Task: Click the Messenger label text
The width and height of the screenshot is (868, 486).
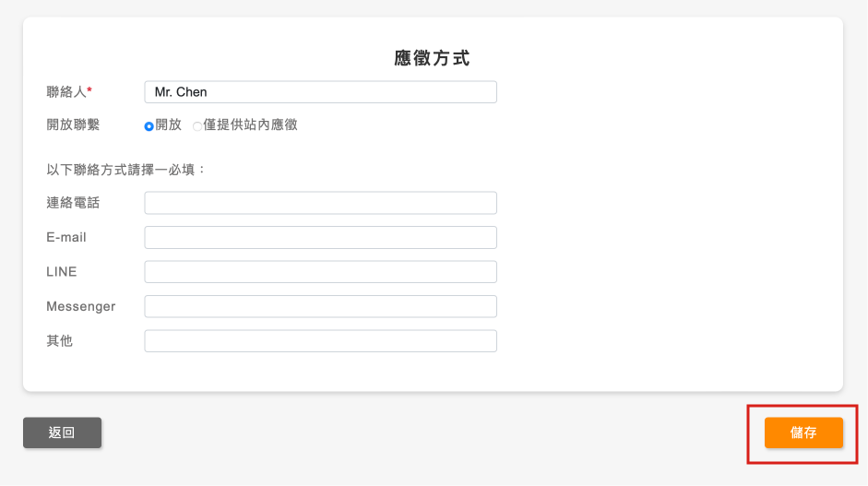Action: [81, 306]
